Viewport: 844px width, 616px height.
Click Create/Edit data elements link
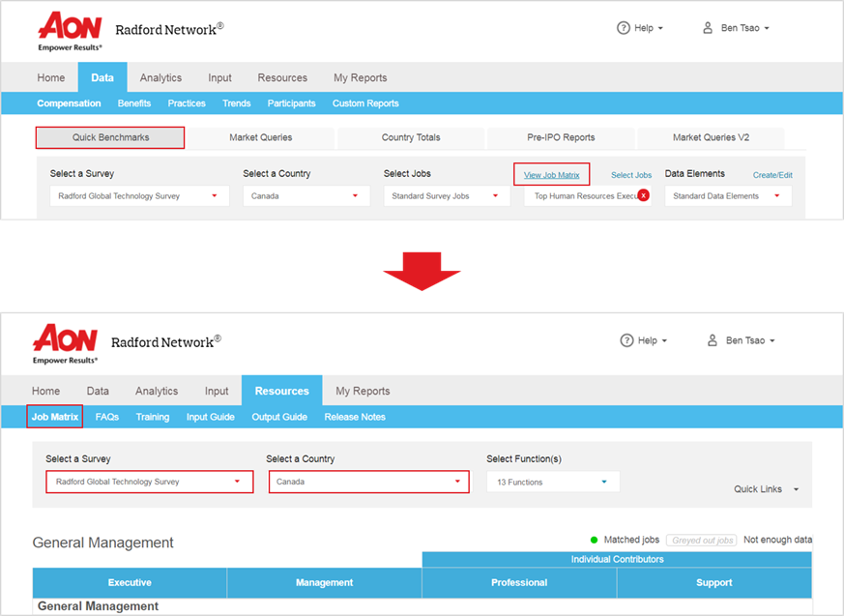click(x=772, y=175)
